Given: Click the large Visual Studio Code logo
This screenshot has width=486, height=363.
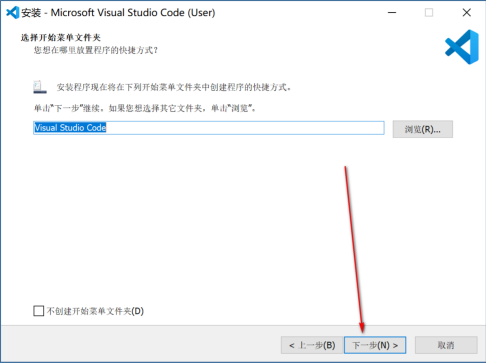Looking at the screenshot, I should 462,47.
